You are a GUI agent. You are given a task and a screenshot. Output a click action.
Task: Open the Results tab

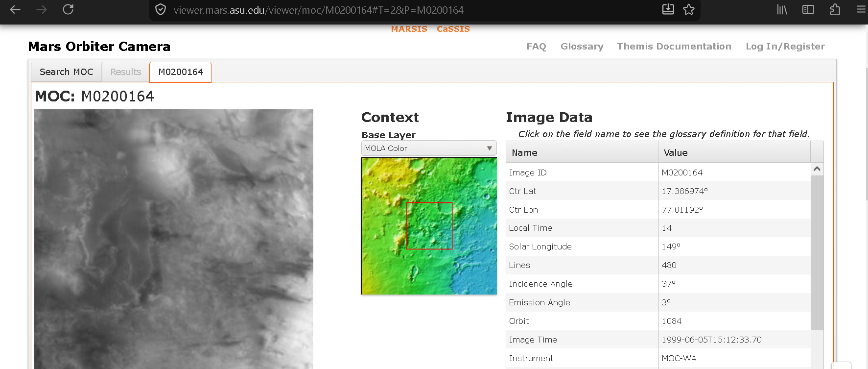click(125, 72)
